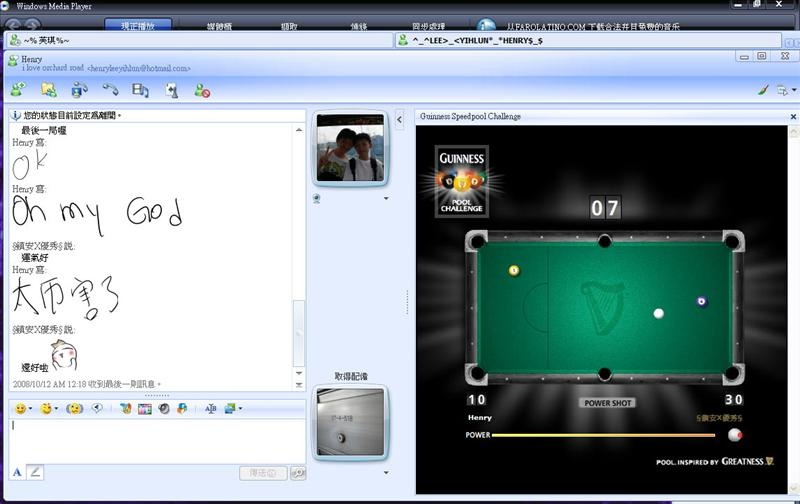The height and width of the screenshot is (504, 800).
Task: Click the search icon beside send button
Action: 298,473
